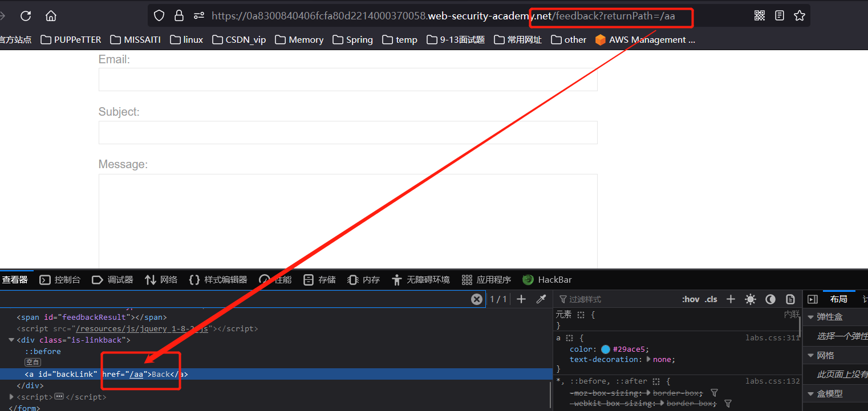
Task: Clear the HTML search box with X icon
Action: pos(477,299)
